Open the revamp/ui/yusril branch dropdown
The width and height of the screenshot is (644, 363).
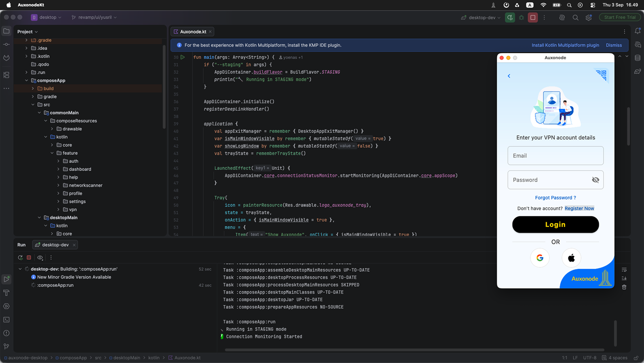94,17
